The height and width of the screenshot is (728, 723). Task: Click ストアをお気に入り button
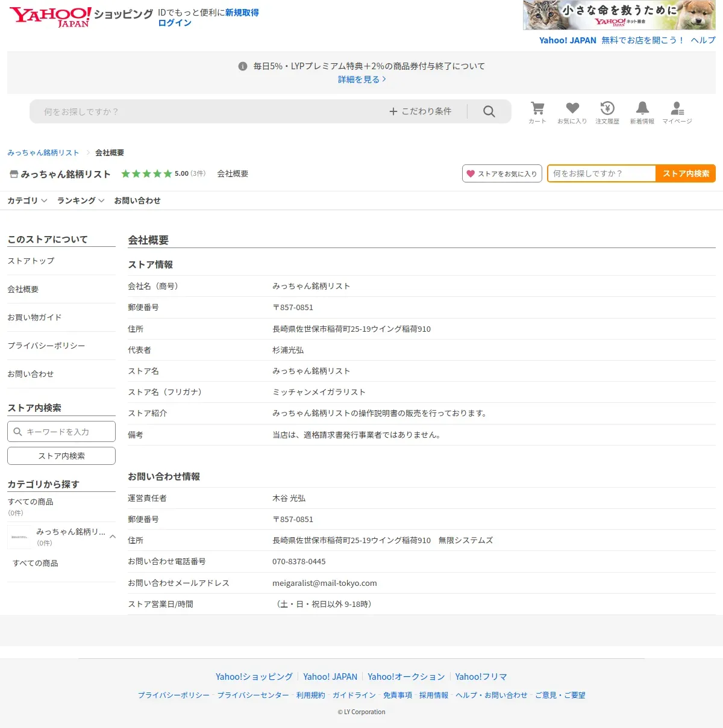[x=502, y=173]
